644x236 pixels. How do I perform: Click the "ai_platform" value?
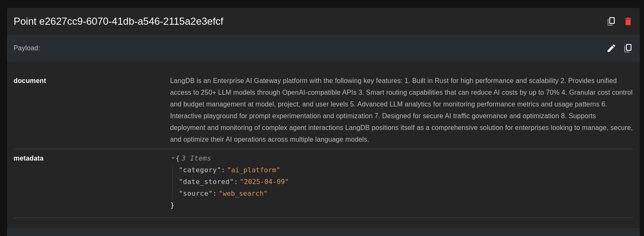point(254,170)
